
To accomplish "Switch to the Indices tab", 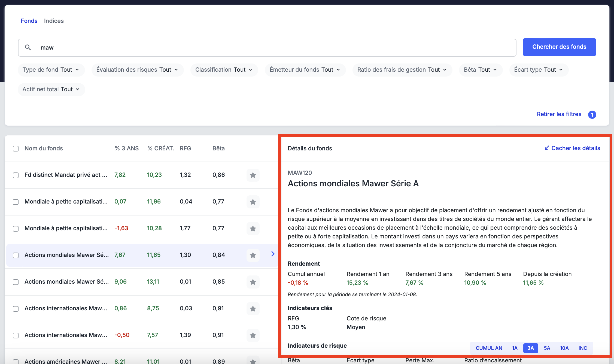I will (54, 21).
